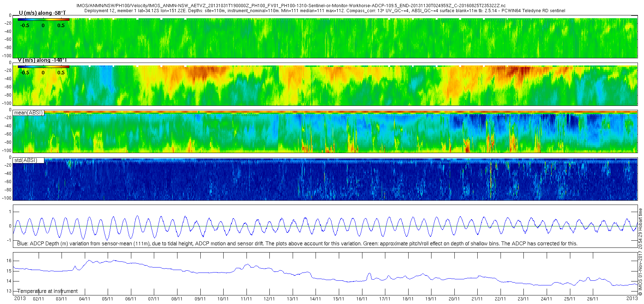The image size is (644, 304).
Task: Click the mean(ABSI) panel label
Action: tap(29, 113)
